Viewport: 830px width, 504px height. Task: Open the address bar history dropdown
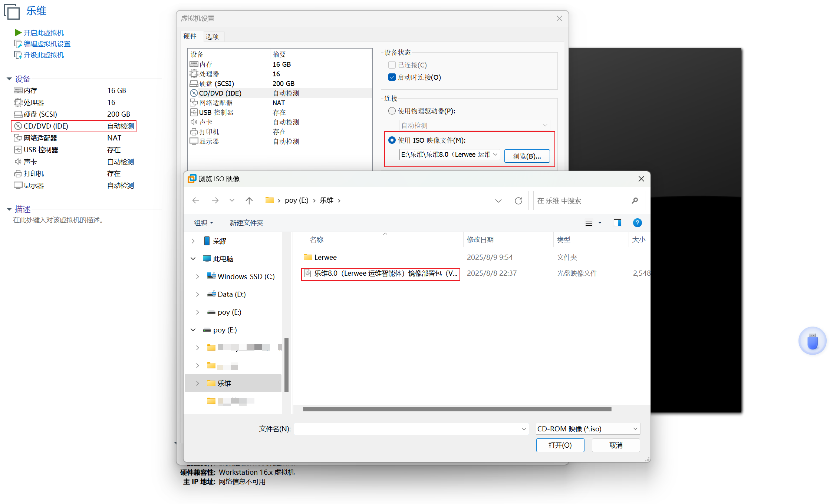tap(498, 200)
